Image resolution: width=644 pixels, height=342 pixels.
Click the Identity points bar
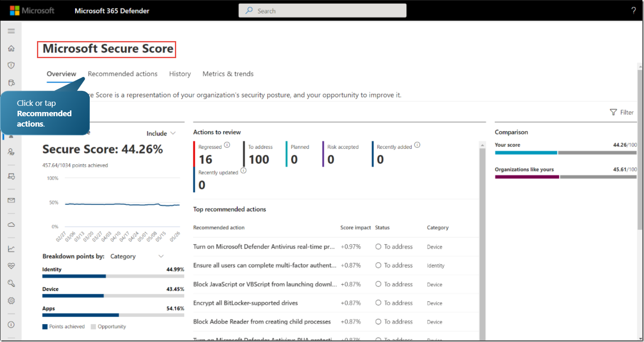pyautogui.click(x=113, y=276)
